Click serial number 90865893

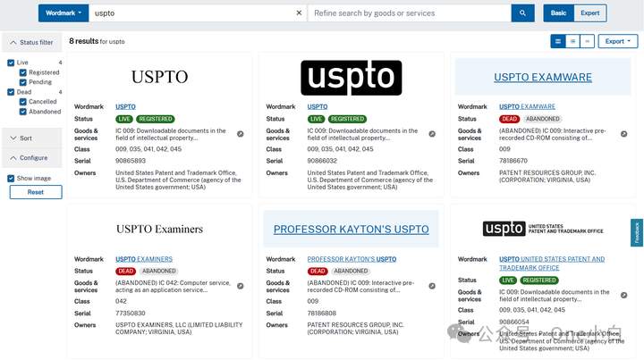(x=131, y=161)
